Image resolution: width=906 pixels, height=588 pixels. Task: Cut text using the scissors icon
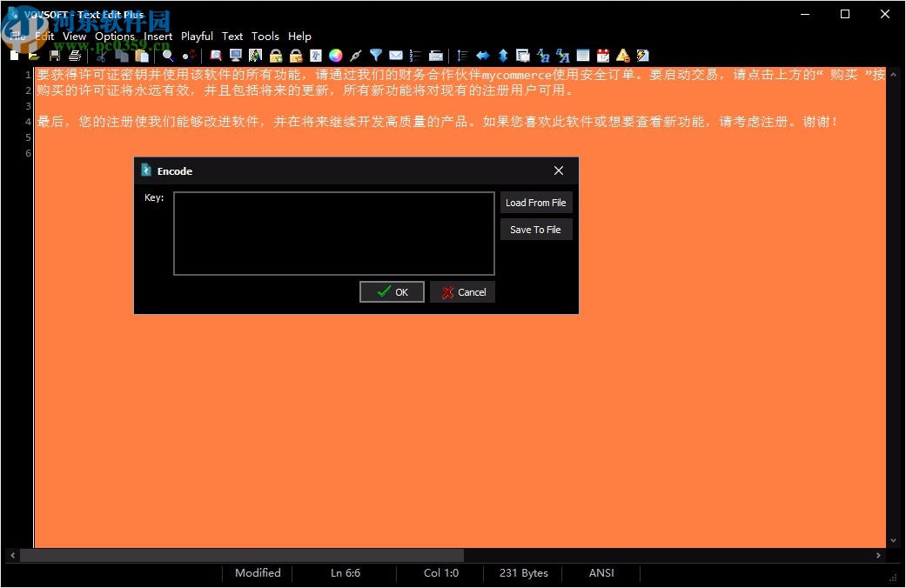(x=101, y=55)
